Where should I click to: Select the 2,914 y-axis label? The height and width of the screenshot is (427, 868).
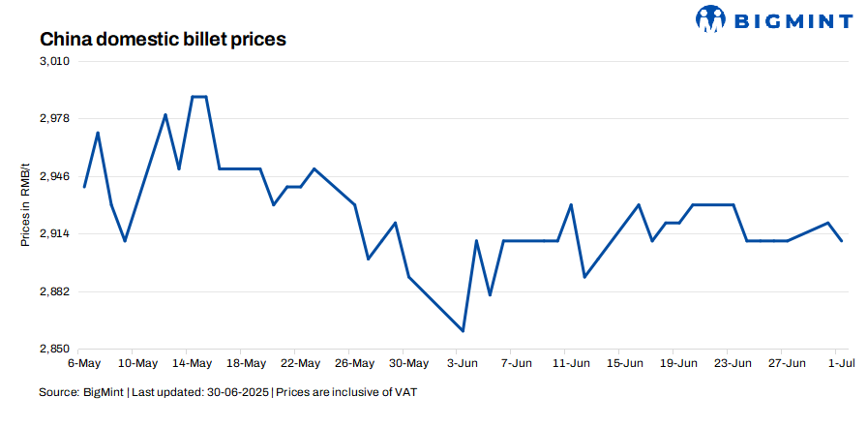click(x=55, y=234)
